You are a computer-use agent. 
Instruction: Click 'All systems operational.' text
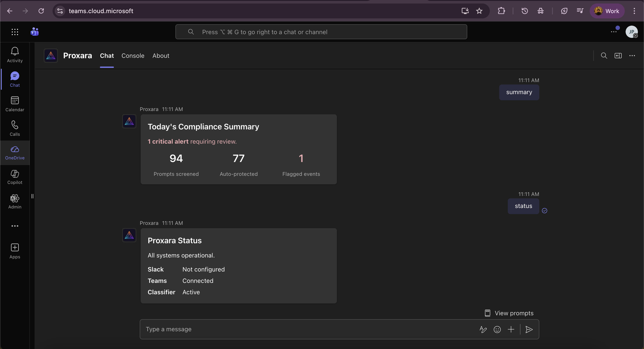tap(181, 255)
